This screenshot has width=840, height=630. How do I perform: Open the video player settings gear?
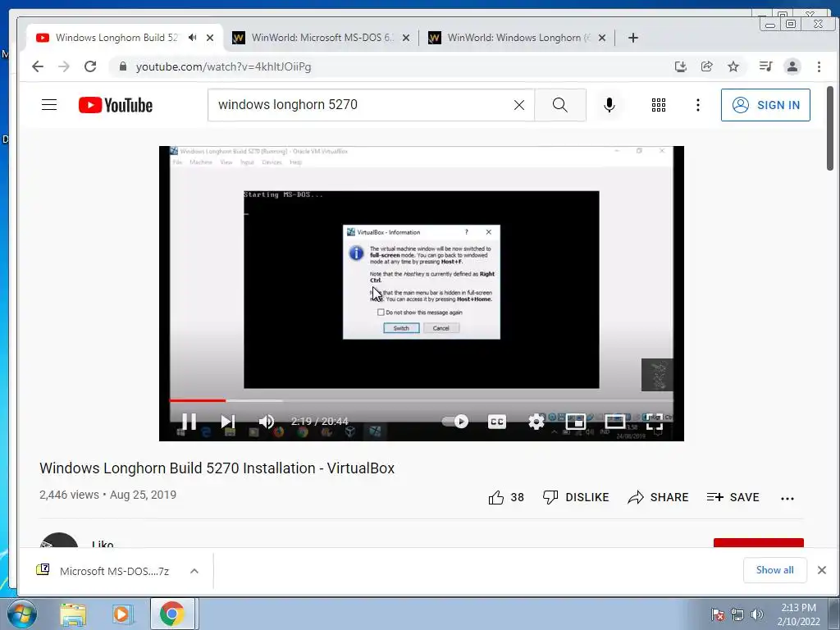click(536, 422)
